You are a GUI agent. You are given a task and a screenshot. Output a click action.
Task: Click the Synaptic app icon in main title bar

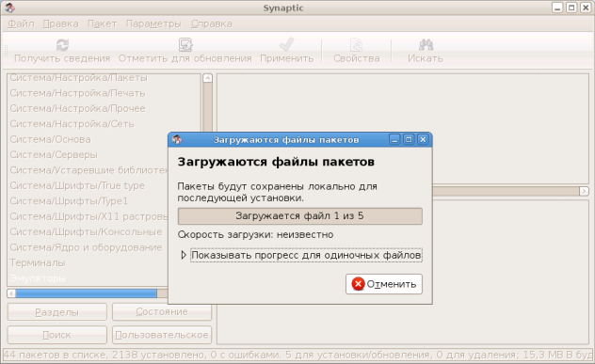tap(9, 8)
